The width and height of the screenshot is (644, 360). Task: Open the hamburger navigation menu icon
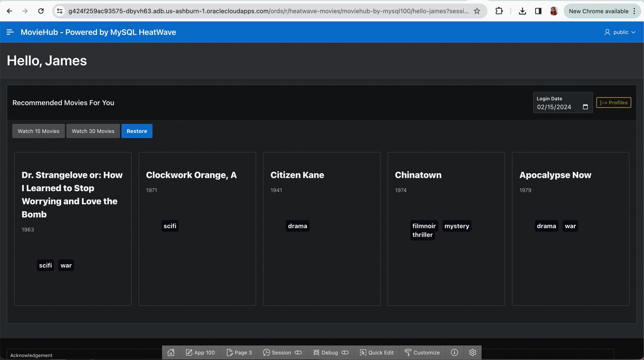click(x=10, y=32)
